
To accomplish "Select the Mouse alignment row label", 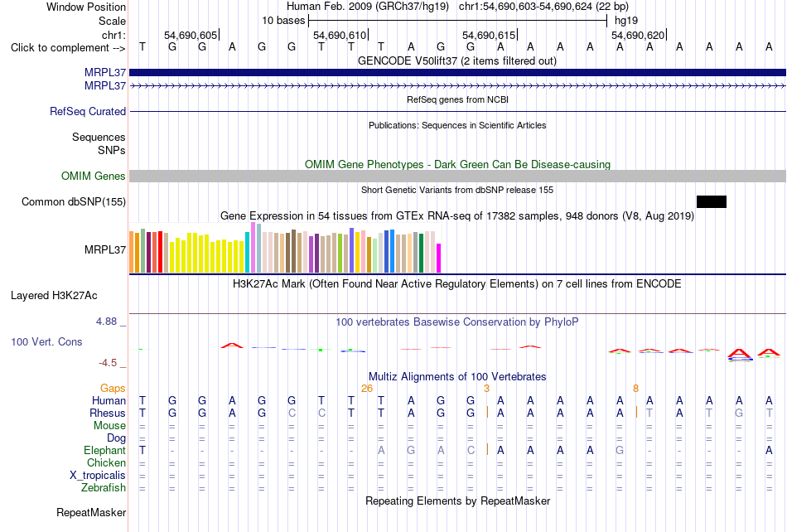I will click(109, 426).
